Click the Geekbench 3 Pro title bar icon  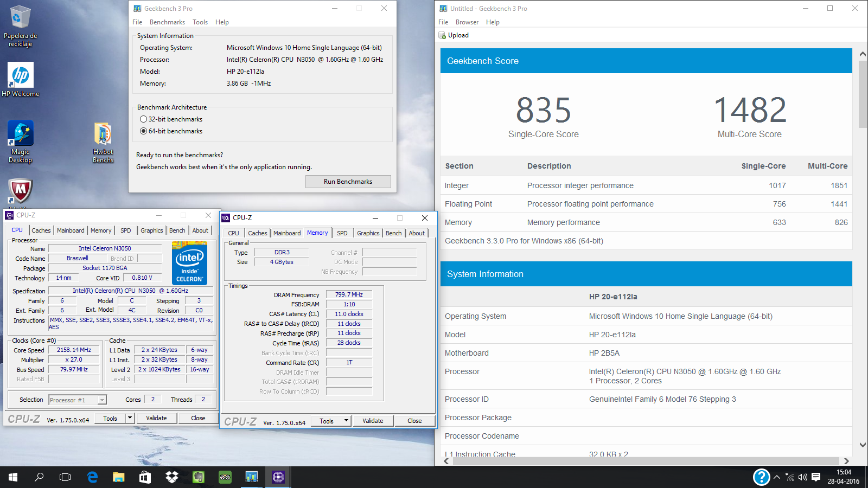click(137, 8)
